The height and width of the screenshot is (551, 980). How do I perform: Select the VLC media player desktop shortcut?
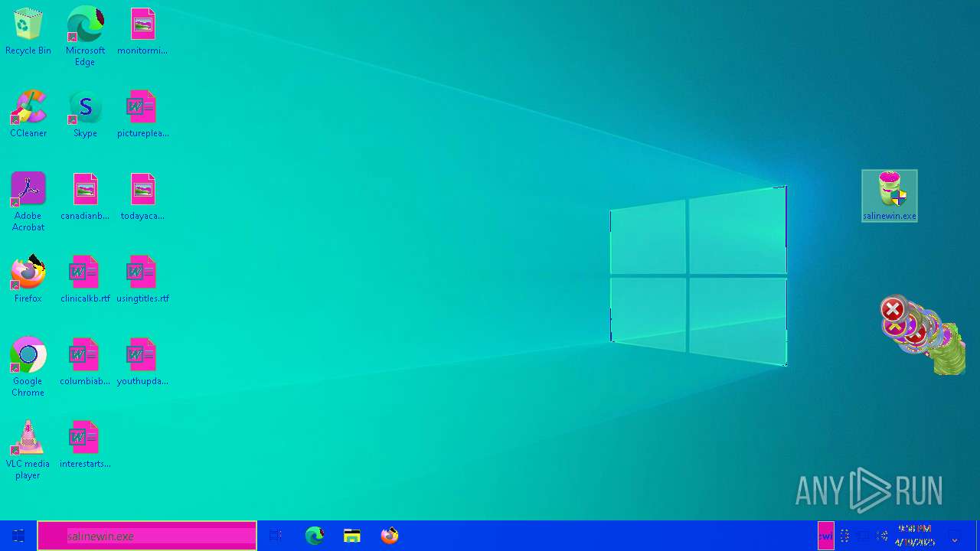click(28, 449)
